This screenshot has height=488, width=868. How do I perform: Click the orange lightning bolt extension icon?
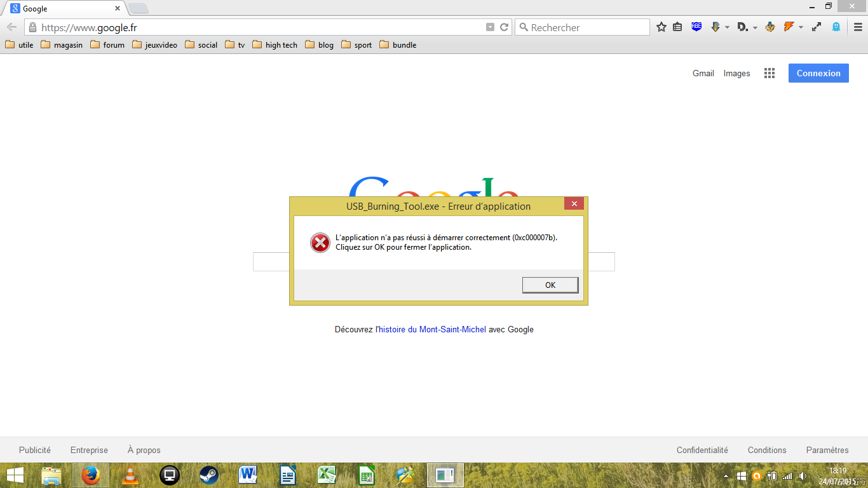(789, 27)
